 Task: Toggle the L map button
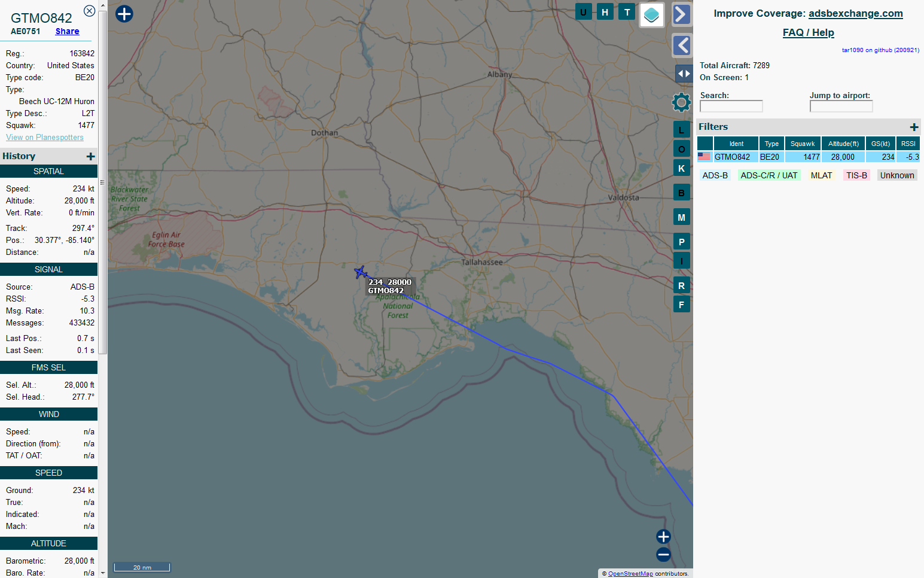681,129
